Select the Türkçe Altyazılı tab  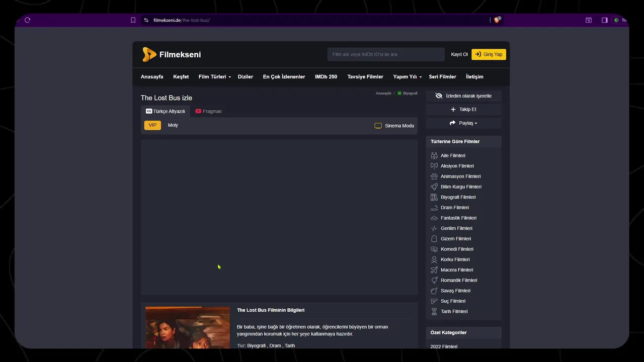tap(166, 111)
